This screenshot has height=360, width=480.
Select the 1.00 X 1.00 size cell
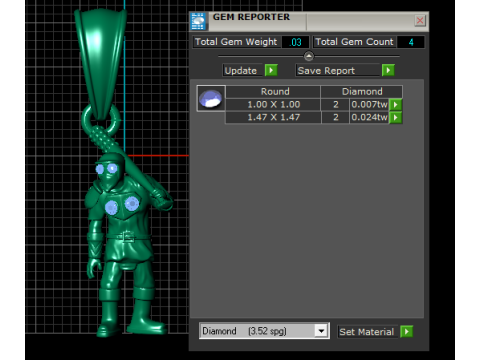[x=273, y=105]
